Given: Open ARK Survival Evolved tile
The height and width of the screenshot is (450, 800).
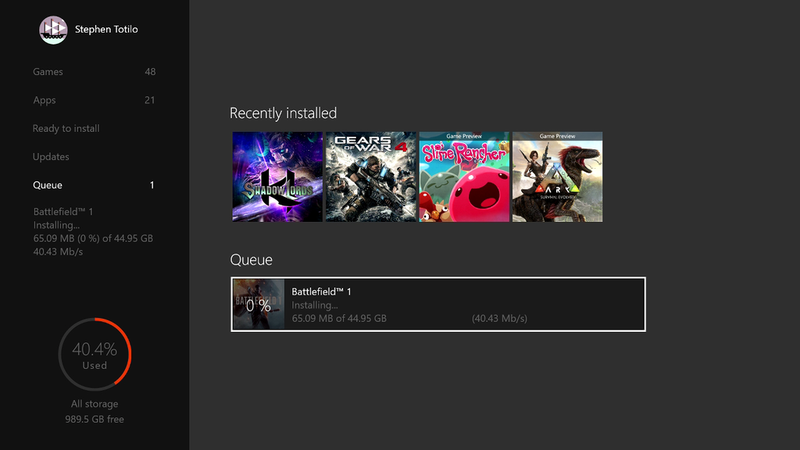Looking at the screenshot, I should [x=558, y=177].
